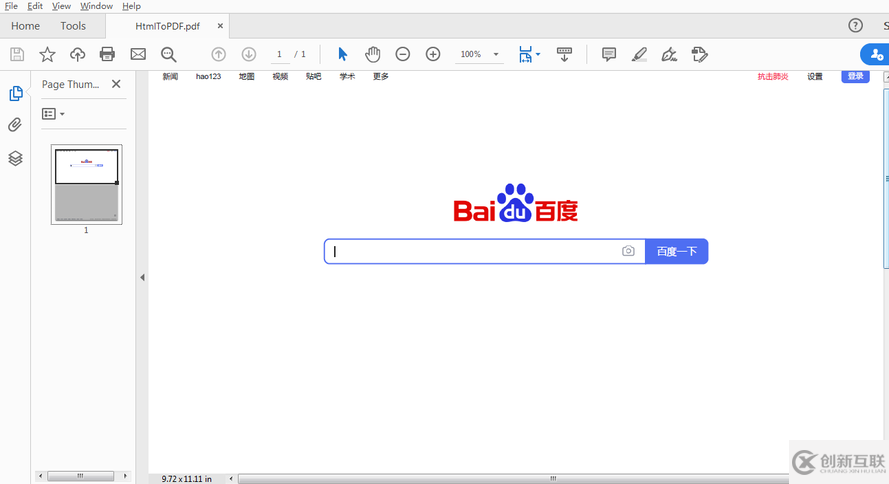Open the Sign document pen tool
The image size is (889, 484).
point(669,54)
